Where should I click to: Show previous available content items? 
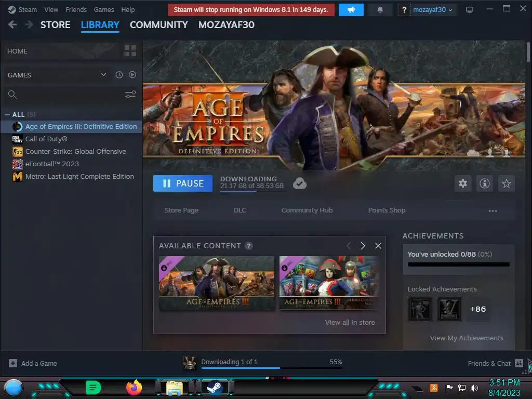point(349,246)
